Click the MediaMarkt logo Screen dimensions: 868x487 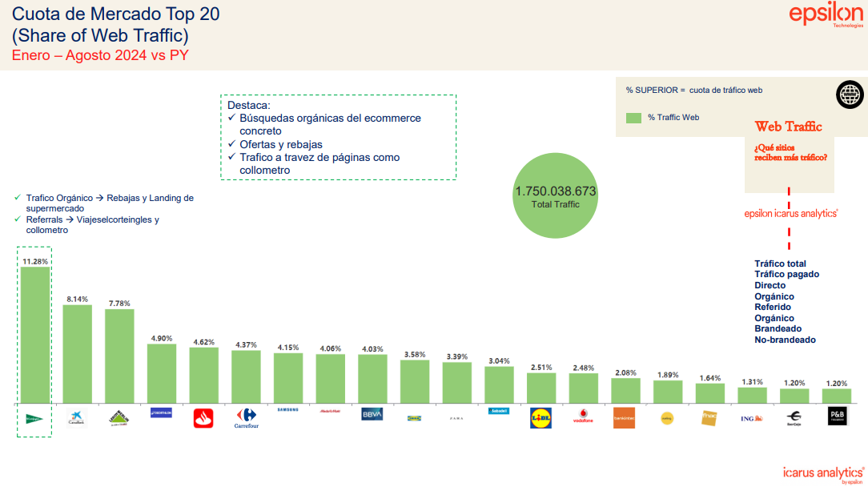coord(330,411)
